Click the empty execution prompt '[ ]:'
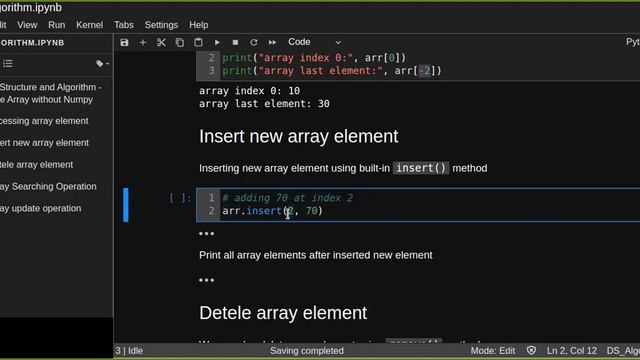Image resolution: width=640 pixels, height=360 pixels. tap(180, 198)
